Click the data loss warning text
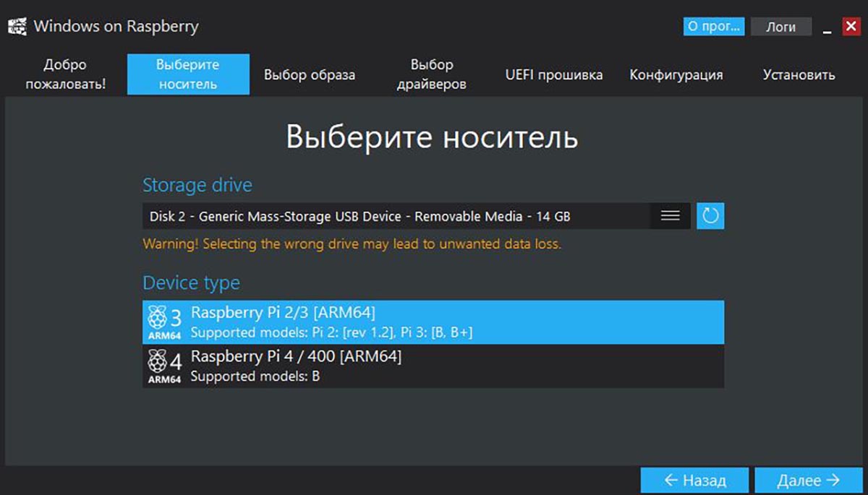 coord(352,244)
